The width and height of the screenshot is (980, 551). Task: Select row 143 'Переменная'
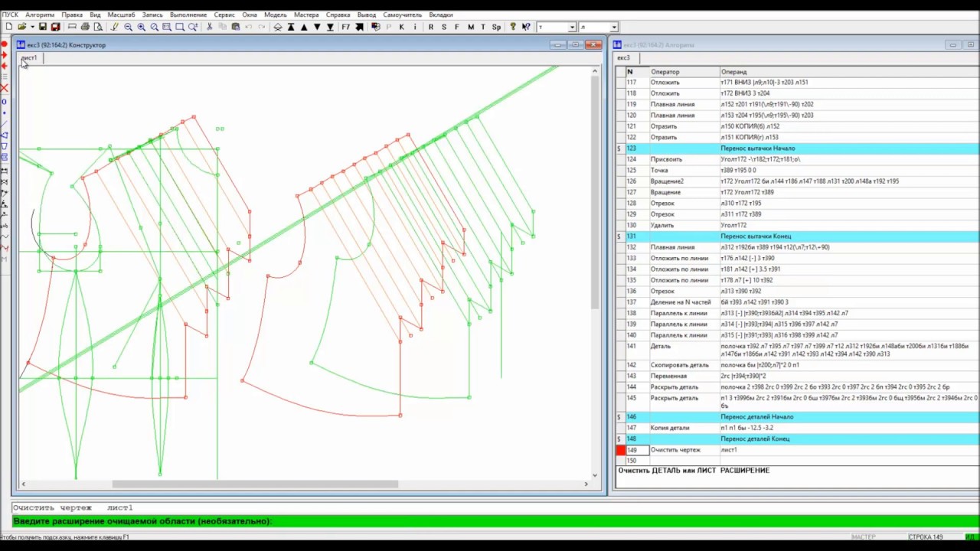click(797, 376)
